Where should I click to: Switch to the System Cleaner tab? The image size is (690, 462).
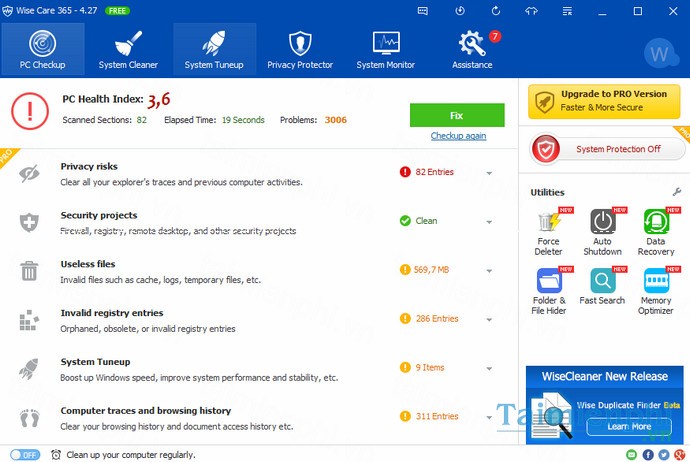[128, 50]
